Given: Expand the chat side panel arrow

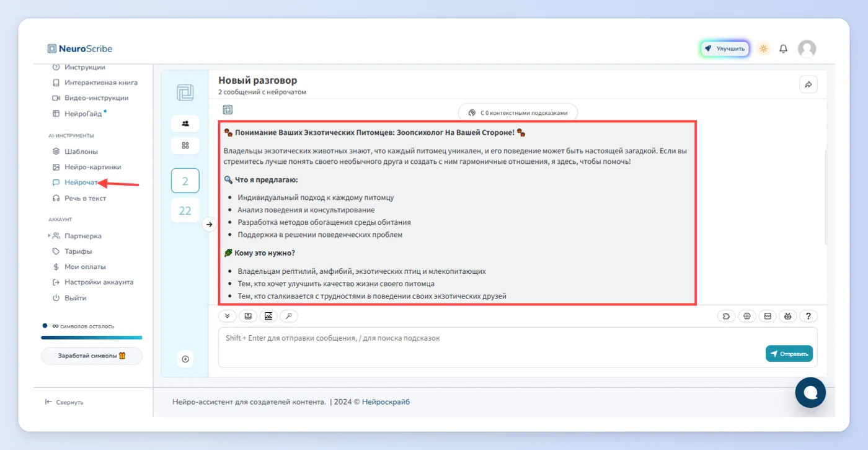Looking at the screenshot, I should [x=210, y=224].
